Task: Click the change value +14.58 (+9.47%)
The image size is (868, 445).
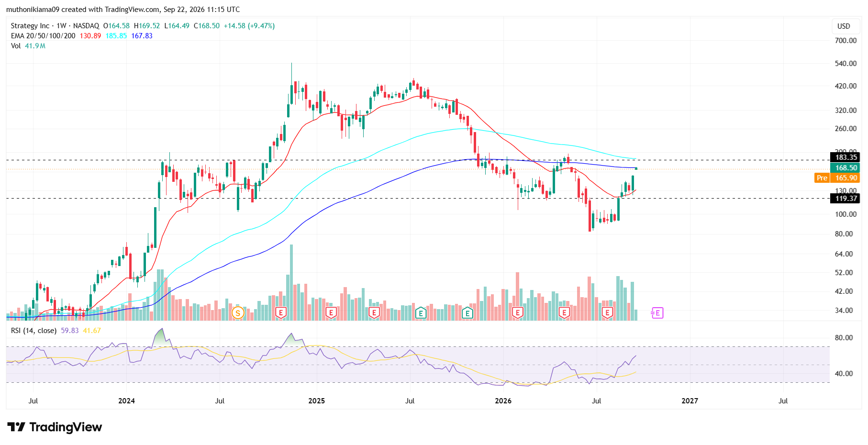Action: click(x=249, y=26)
